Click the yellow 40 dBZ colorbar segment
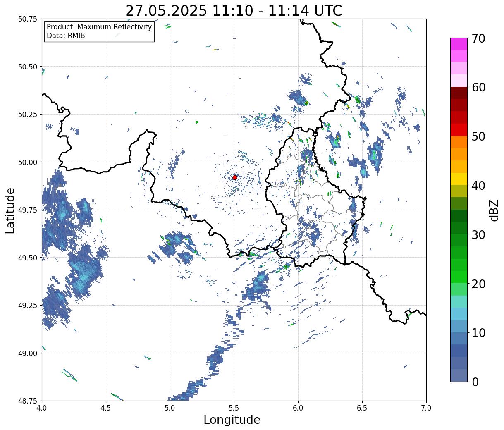The width and height of the screenshot is (504, 430). [459, 179]
